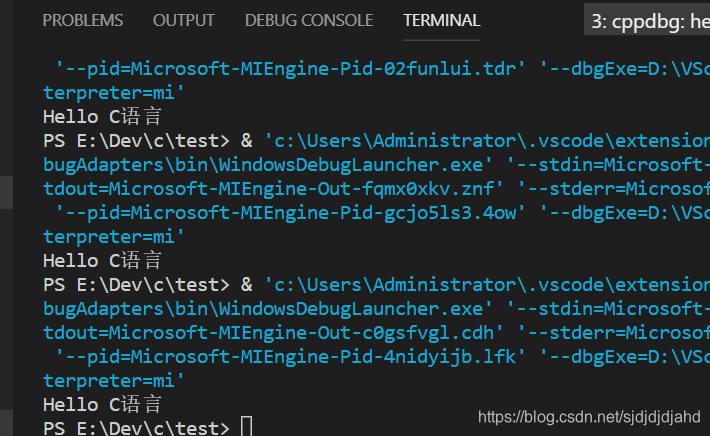Open the OUTPUT panel tab
This screenshot has width=710, height=436.
pyautogui.click(x=183, y=20)
